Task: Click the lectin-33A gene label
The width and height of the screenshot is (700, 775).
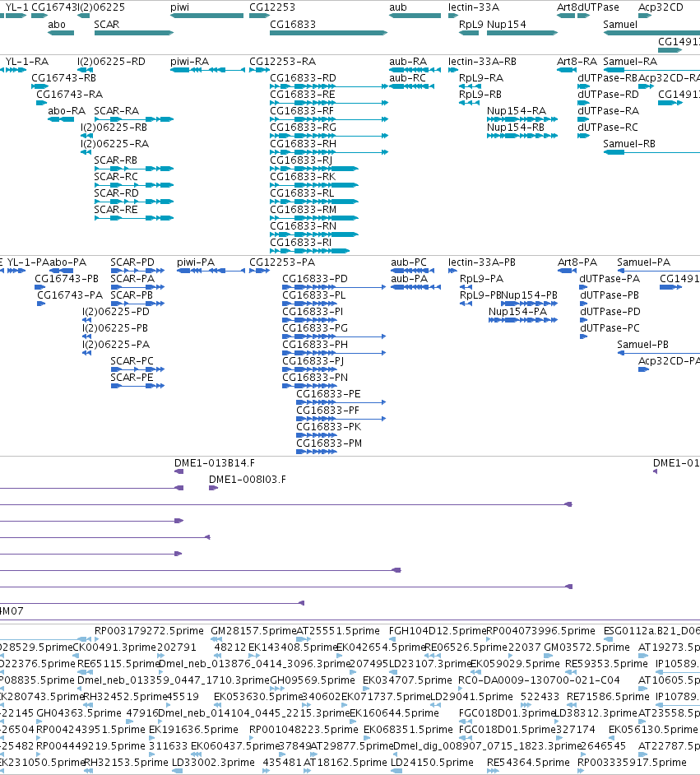Action: (x=474, y=7)
